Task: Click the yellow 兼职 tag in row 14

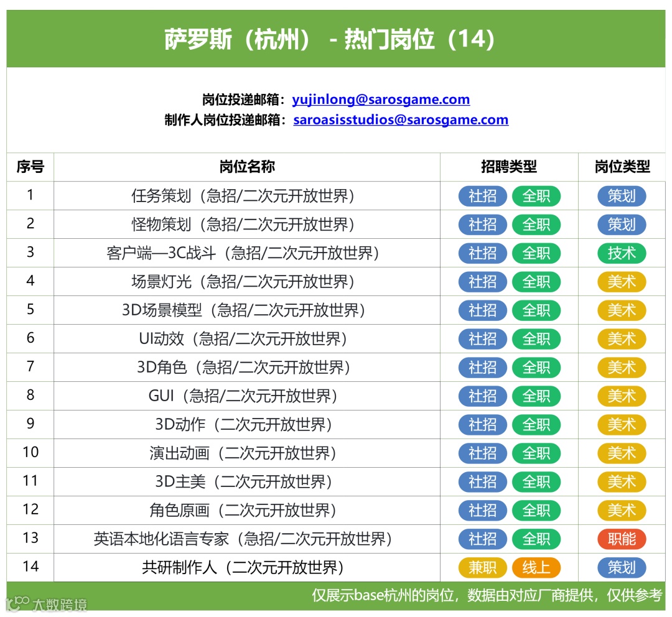Action: [483, 568]
